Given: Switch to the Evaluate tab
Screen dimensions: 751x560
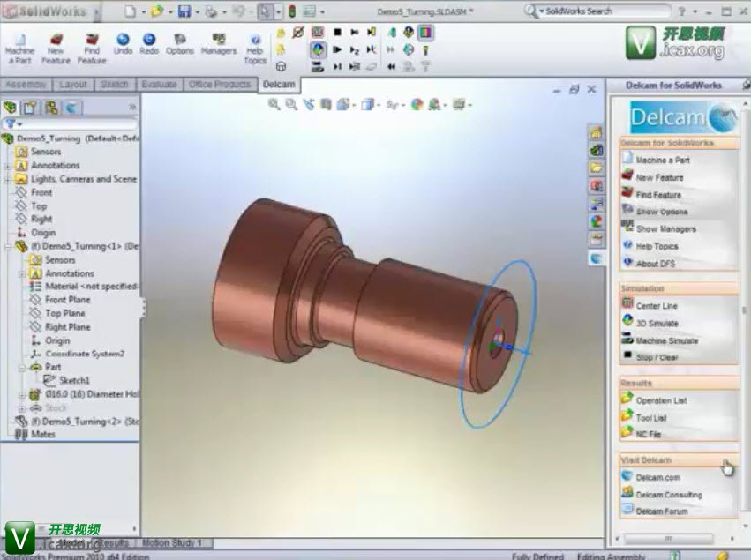Looking at the screenshot, I should point(159,85).
